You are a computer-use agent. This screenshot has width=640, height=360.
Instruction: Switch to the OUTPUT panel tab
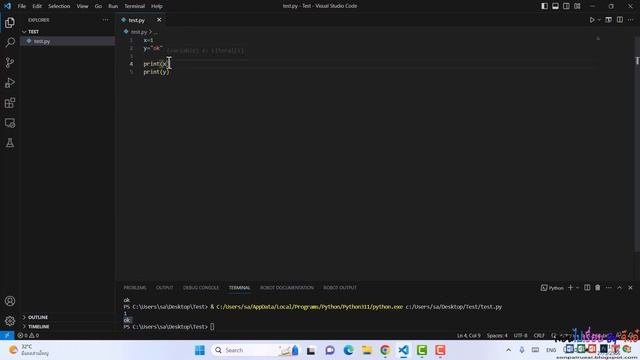(164, 288)
